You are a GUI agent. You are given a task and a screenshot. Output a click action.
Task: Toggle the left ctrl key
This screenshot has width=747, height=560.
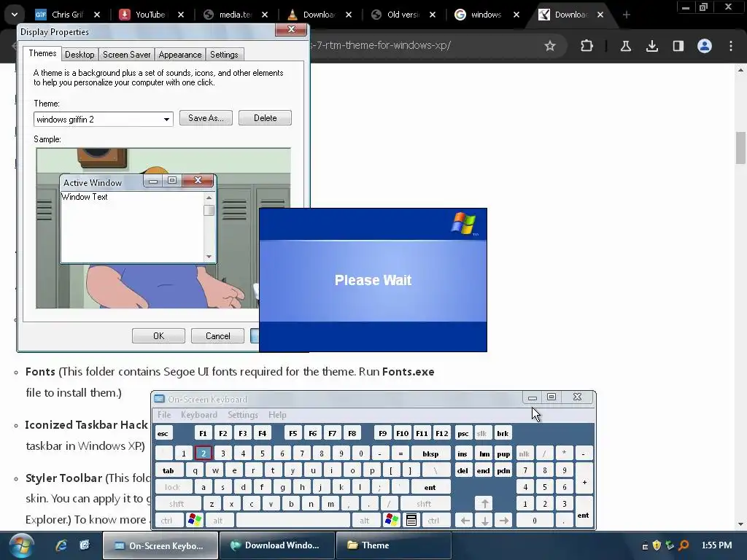coord(169,521)
